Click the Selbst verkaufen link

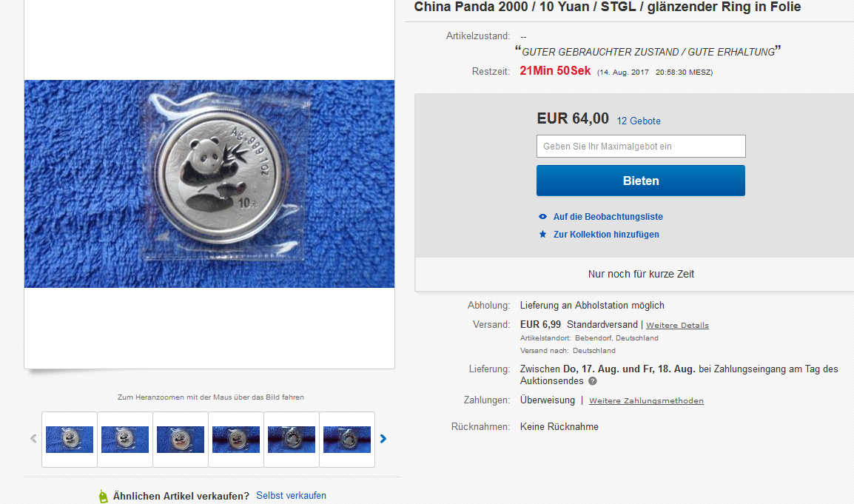click(291, 495)
